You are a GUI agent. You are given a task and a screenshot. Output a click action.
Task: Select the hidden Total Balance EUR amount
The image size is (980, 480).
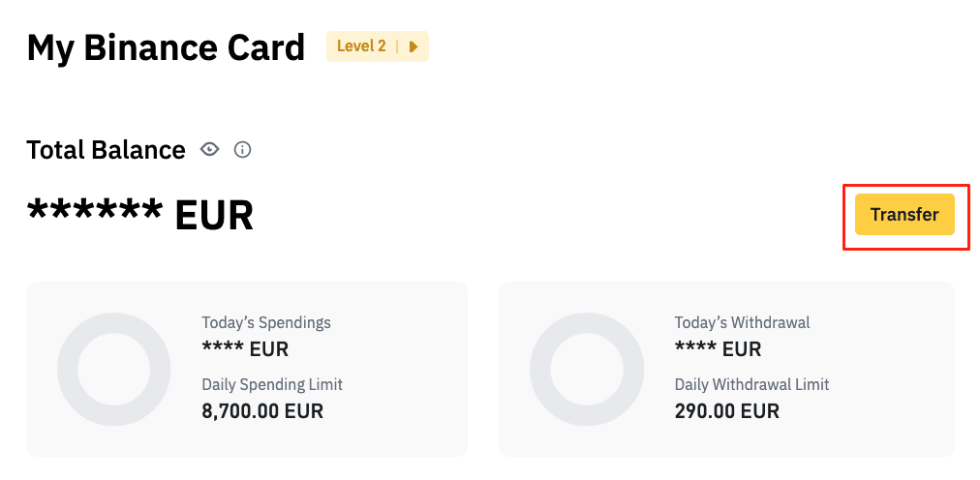pyautogui.click(x=140, y=214)
